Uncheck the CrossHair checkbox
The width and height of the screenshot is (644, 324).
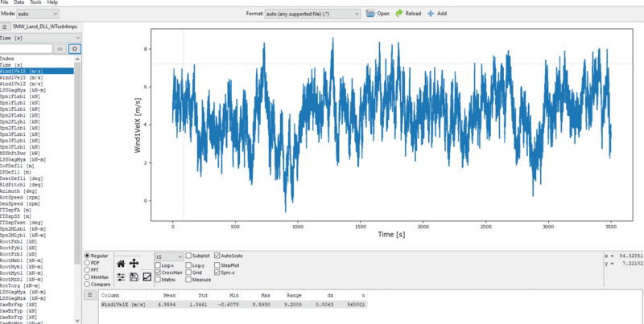point(157,273)
